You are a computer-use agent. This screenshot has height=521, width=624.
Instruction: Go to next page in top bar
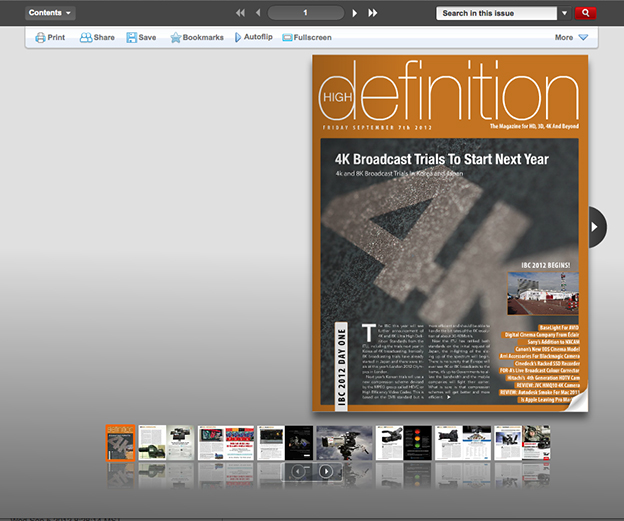click(x=355, y=13)
